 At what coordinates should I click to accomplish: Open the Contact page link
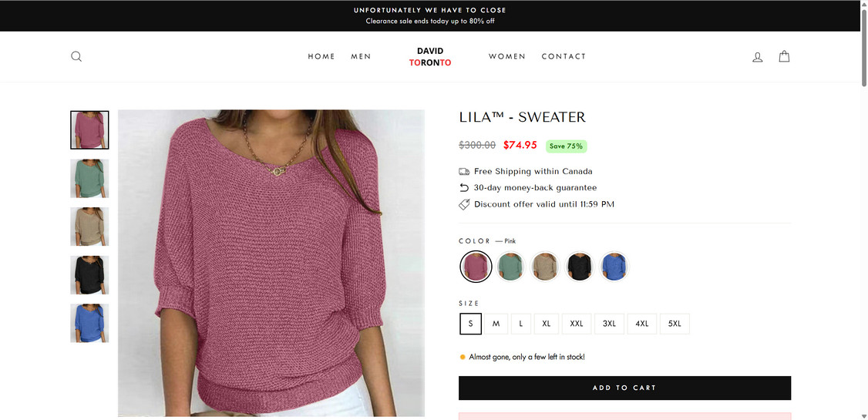564,56
